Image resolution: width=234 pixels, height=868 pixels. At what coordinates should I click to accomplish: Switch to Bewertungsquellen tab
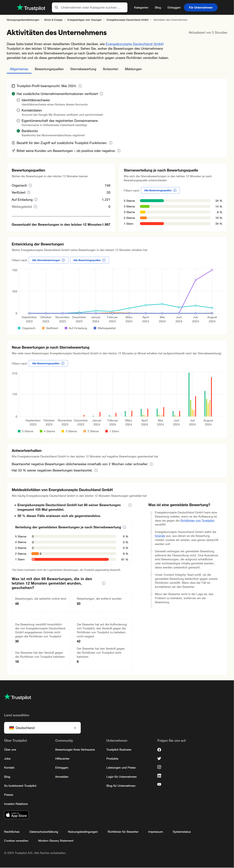(49, 69)
